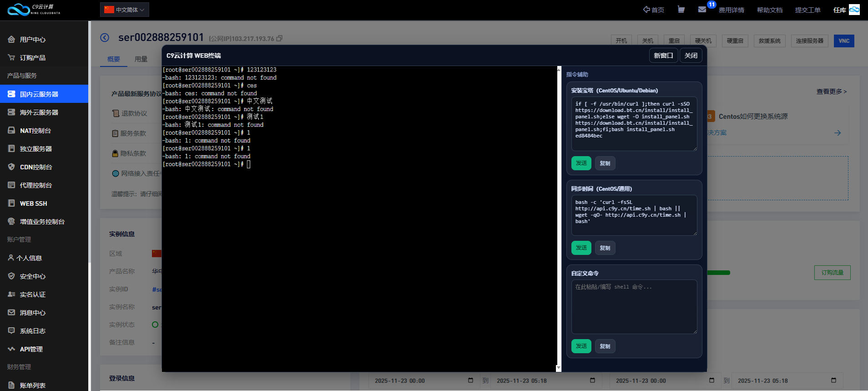Viewport: 868px width, 391px height.
Task: Click the 账单列表 document icon
Action: pyautogui.click(x=11, y=385)
